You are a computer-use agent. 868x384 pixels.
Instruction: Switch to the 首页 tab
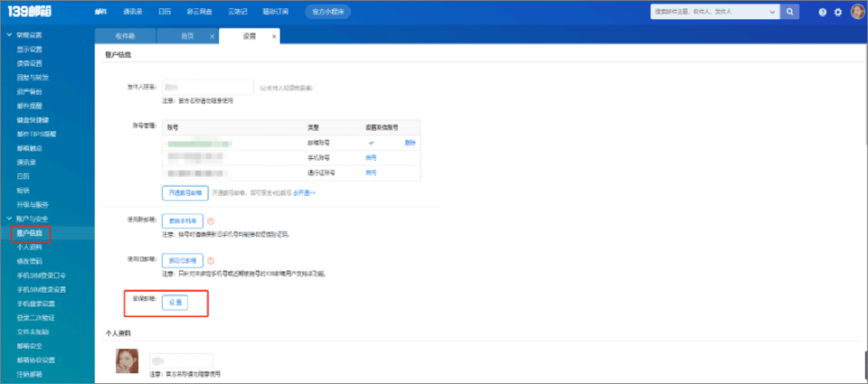187,36
